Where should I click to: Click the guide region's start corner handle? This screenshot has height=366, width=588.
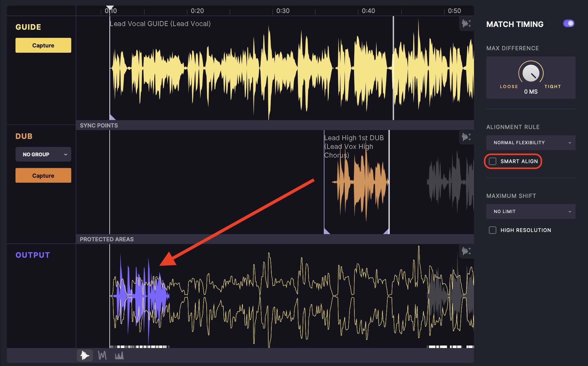click(x=112, y=117)
